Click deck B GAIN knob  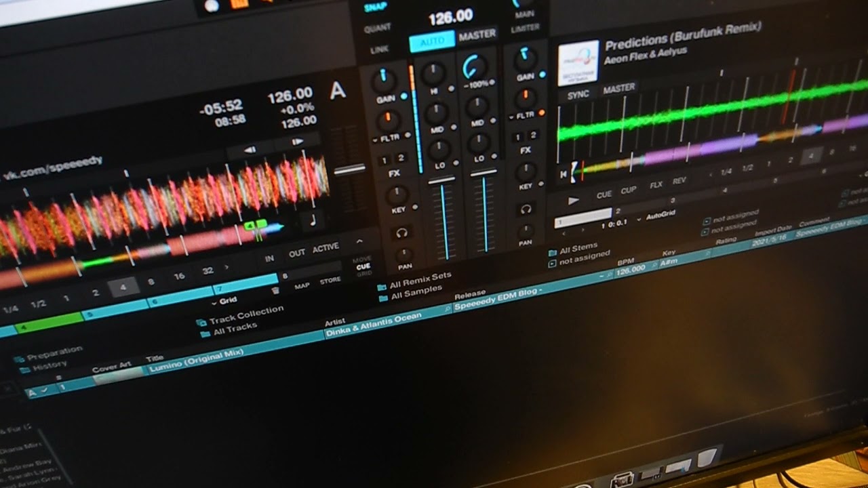[525, 60]
